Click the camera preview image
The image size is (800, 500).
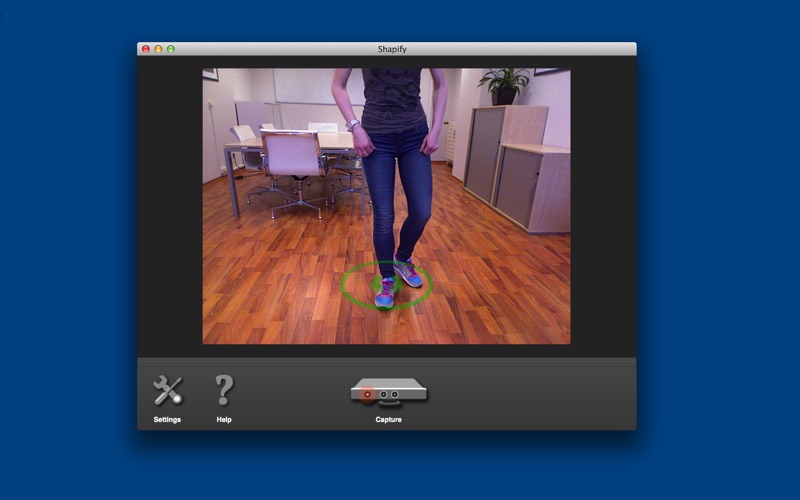[x=386, y=206]
